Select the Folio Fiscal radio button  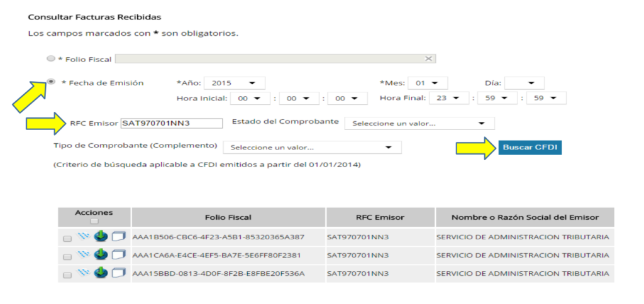coord(51,58)
